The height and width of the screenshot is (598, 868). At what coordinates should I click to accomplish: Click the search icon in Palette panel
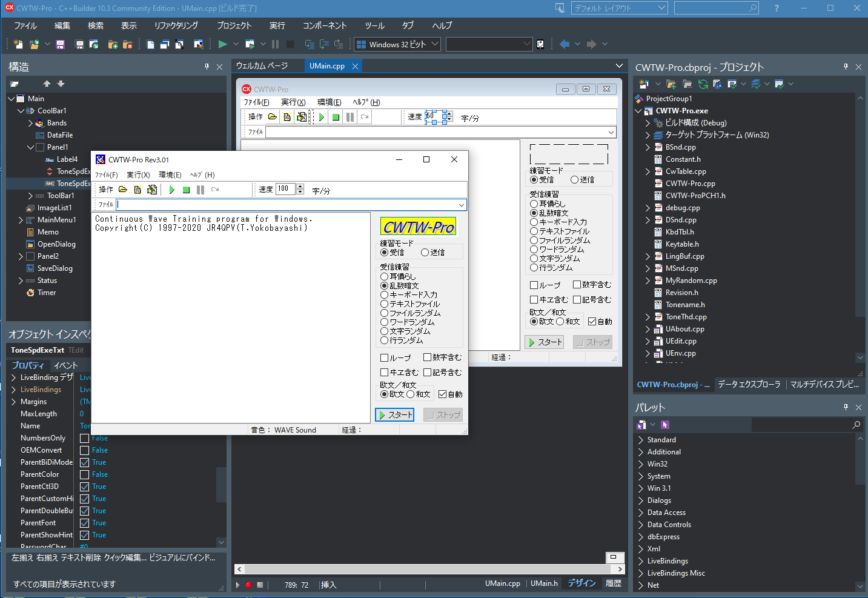tap(856, 425)
